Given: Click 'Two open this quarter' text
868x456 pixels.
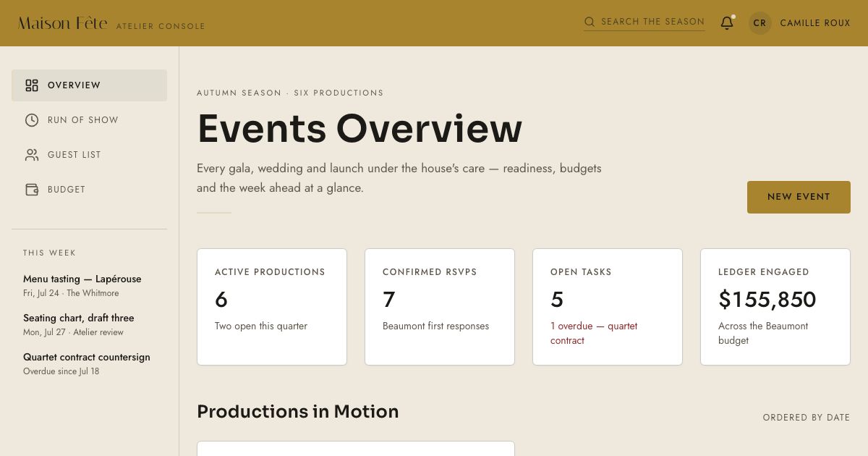Looking at the screenshot, I should pyautogui.click(x=261, y=326).
